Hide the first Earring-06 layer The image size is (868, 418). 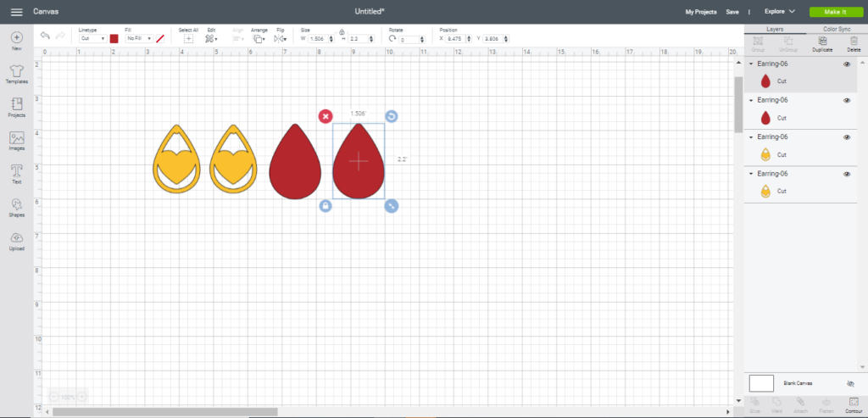(x=847, y=64)
